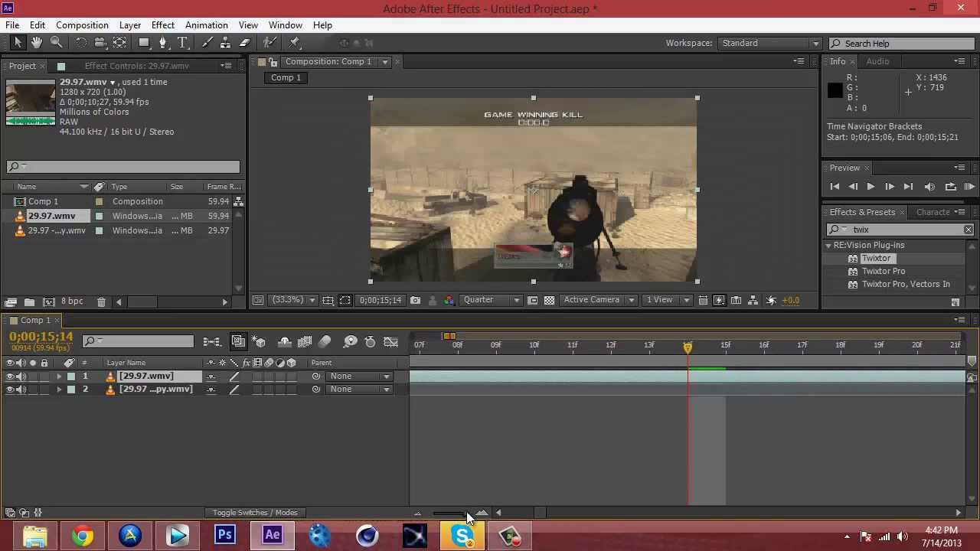Jump to first frame in Preview panel
The height and width of the screenshot is (551, 980).
835,187
